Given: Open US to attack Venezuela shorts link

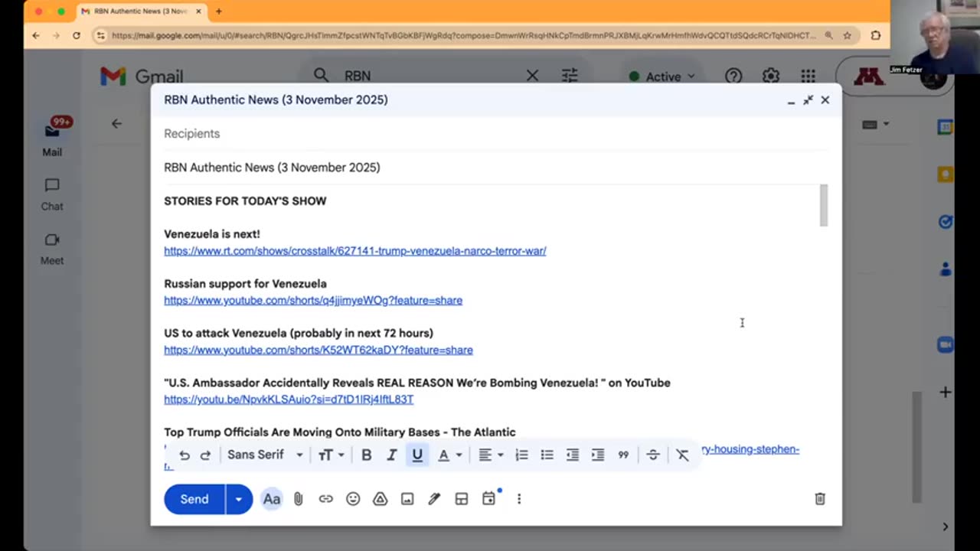Looking at the screenshot, I should coord(318,350).
